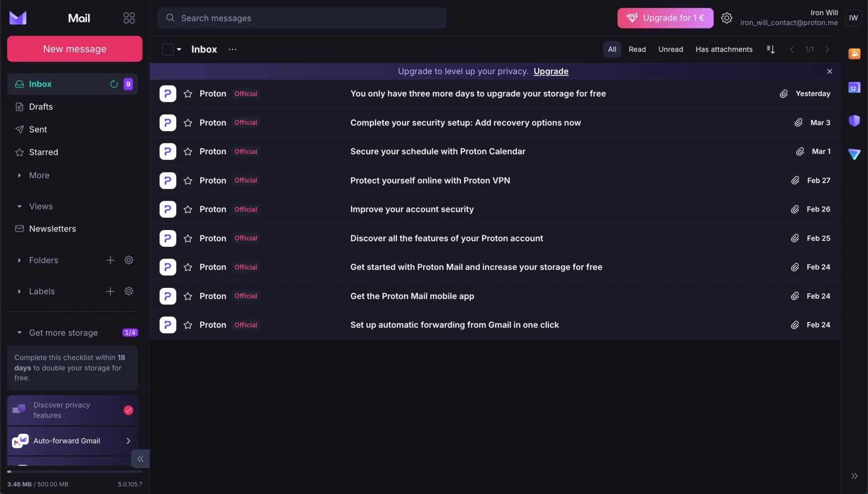Show messages with Has attachments filter

(724, 49)
